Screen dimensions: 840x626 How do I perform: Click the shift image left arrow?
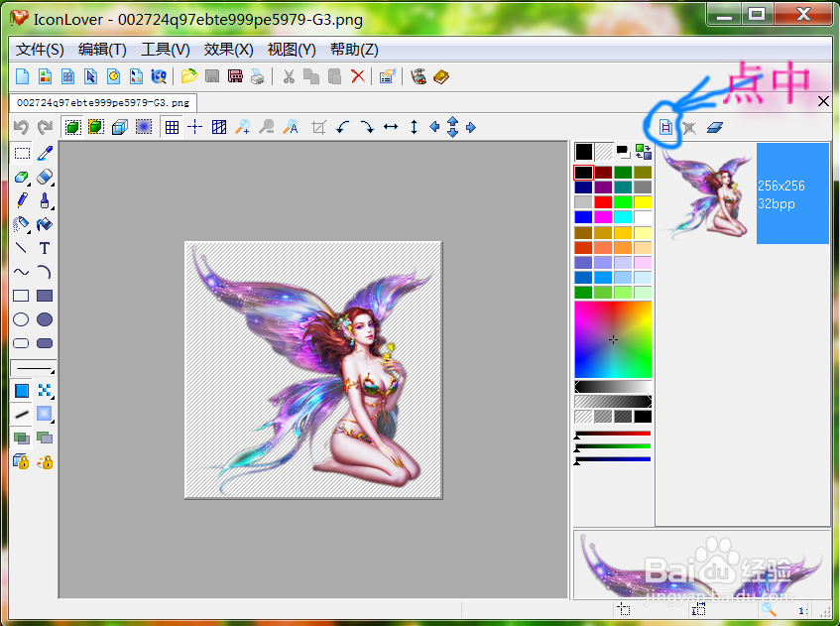[x=434, y=127]
